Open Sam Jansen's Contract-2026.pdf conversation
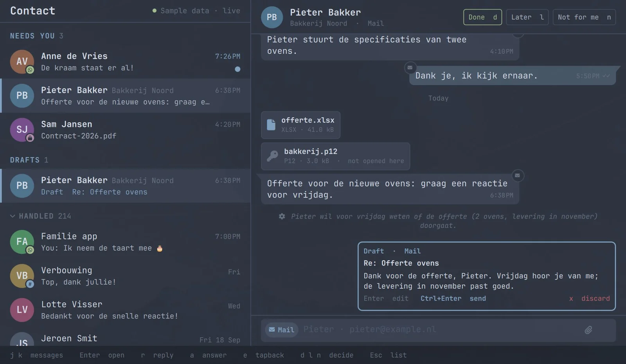 tap(125, 130)
